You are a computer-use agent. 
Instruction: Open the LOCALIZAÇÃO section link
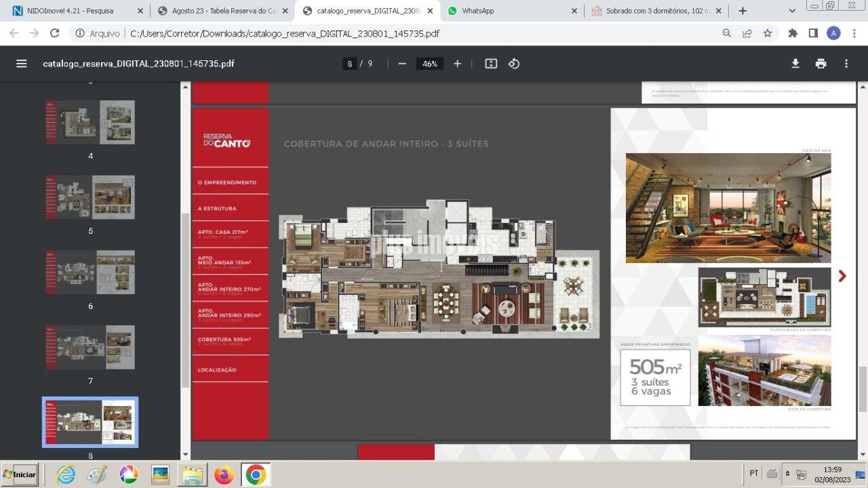[x=217, y=370]
